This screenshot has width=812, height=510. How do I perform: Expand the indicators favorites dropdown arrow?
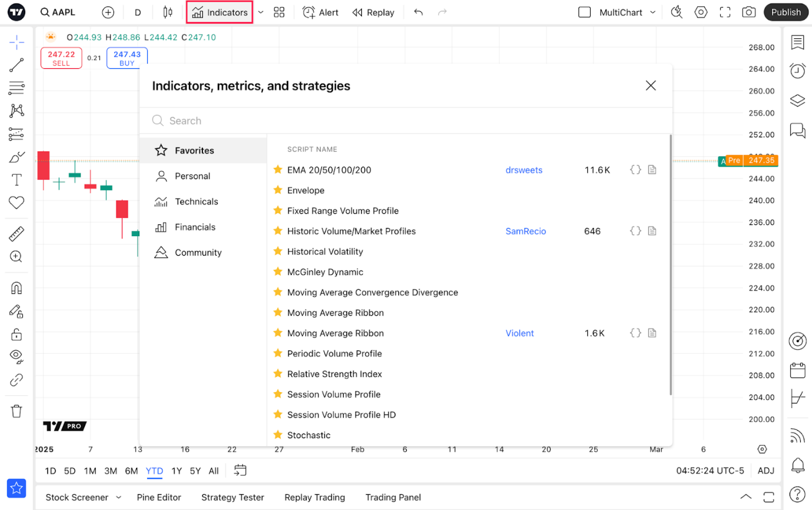[261, 12]
